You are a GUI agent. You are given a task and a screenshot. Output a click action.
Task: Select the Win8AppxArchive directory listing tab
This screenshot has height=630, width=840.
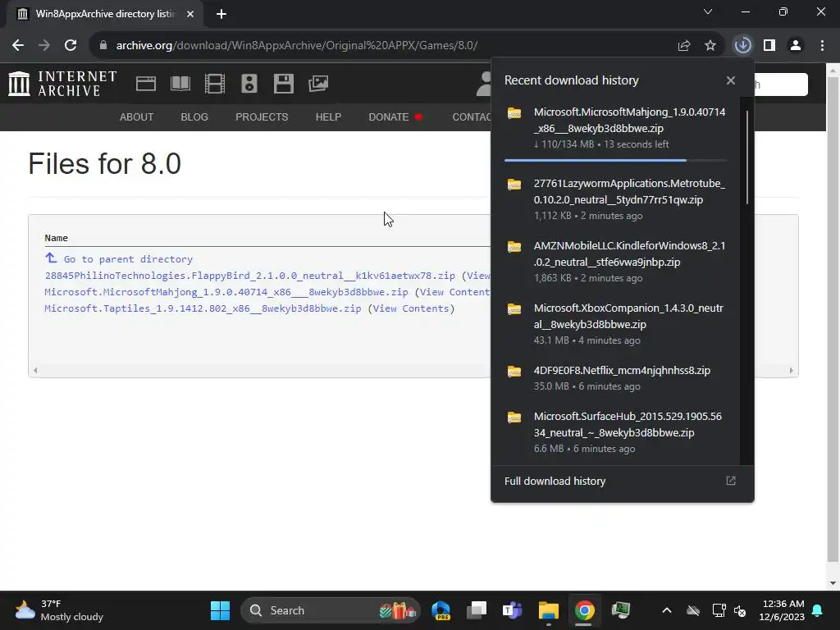point(105,15)
